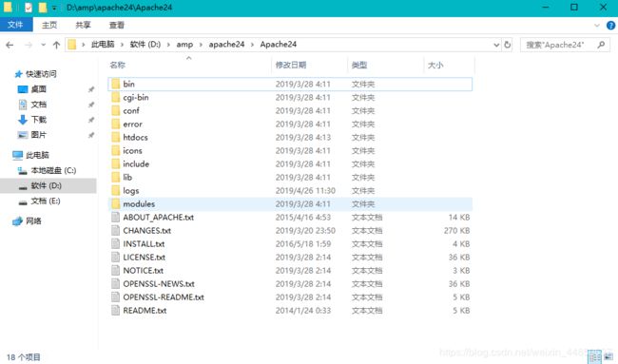Select the error folder icon
Image resolution: width=618 pixels, height=364 pixels.
pos(115,125)
